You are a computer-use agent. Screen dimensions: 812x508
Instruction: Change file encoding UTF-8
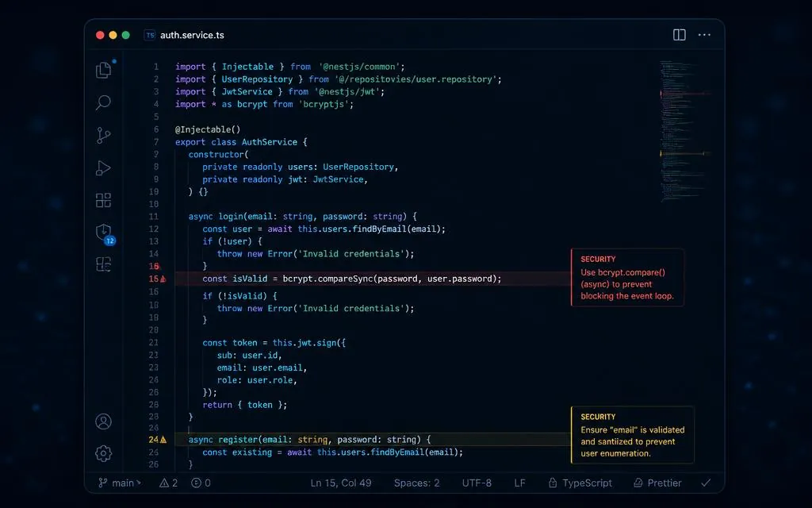pyautogui.click(x=477, y=483)
